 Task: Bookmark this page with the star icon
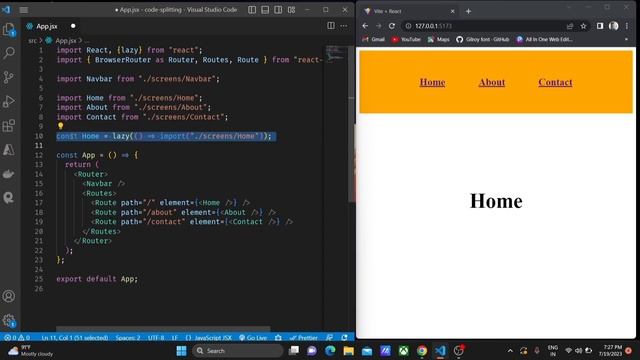[x=583, y=26]
